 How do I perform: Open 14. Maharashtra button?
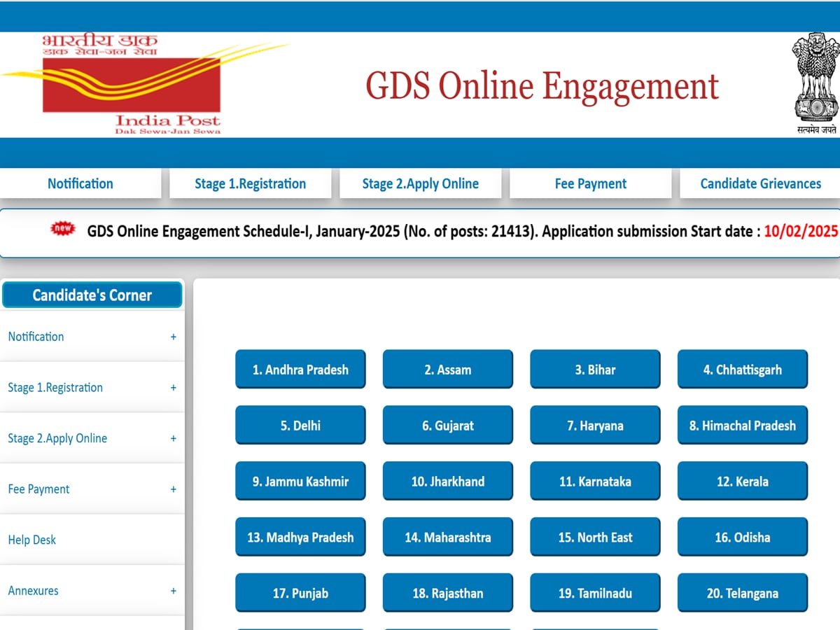pyautogui.click(x=448, y=537)
